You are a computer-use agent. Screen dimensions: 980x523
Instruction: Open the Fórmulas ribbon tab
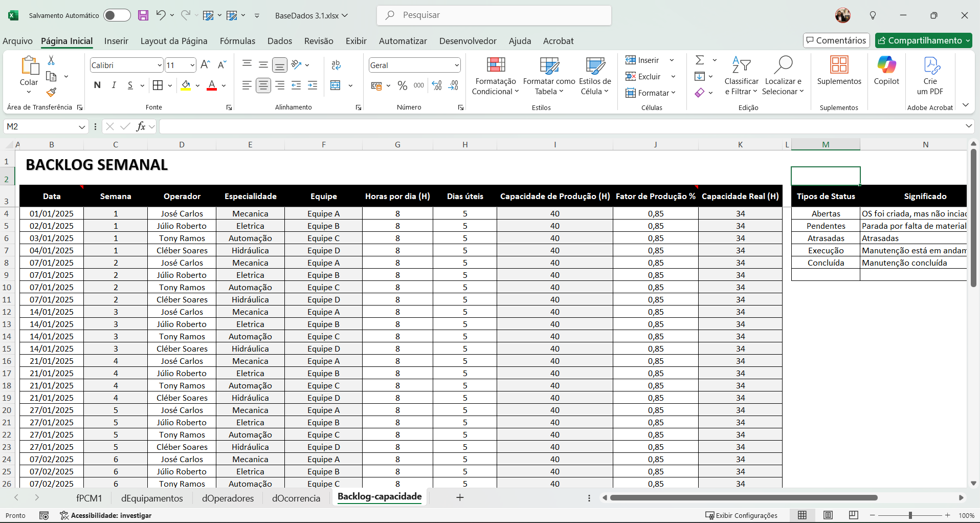click(x=237, y=41)
